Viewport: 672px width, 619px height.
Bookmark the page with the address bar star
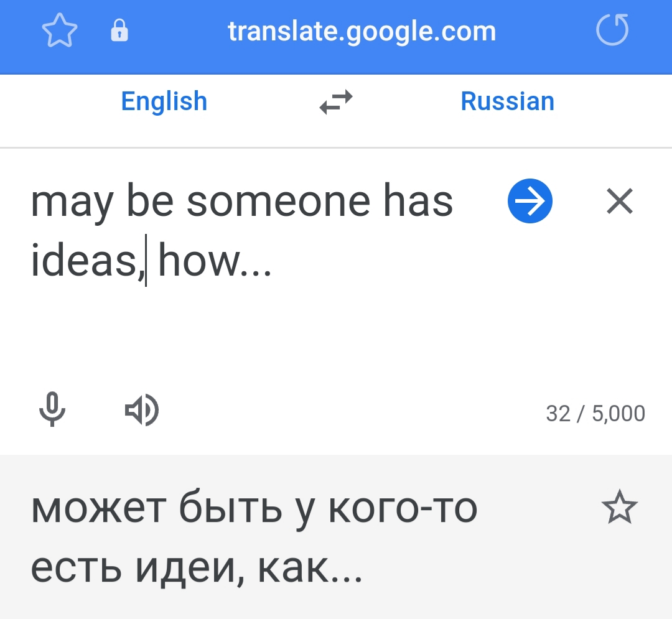click(x=60, y=30)
